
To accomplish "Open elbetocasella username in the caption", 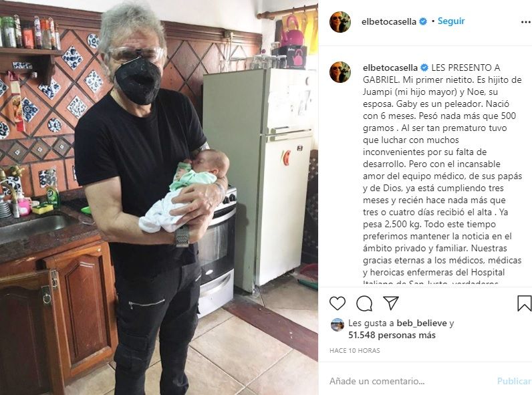I will coord(390,68).
